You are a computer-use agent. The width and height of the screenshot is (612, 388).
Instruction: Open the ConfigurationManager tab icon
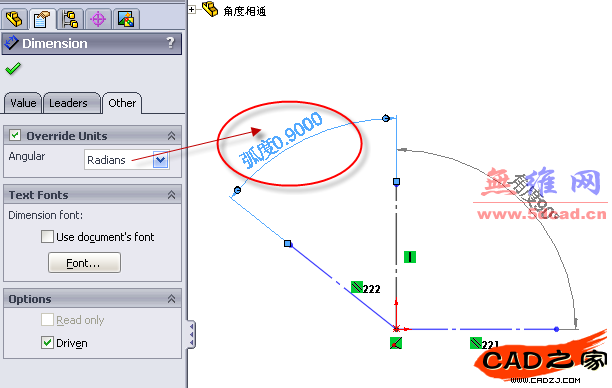(x=70, y=19)
